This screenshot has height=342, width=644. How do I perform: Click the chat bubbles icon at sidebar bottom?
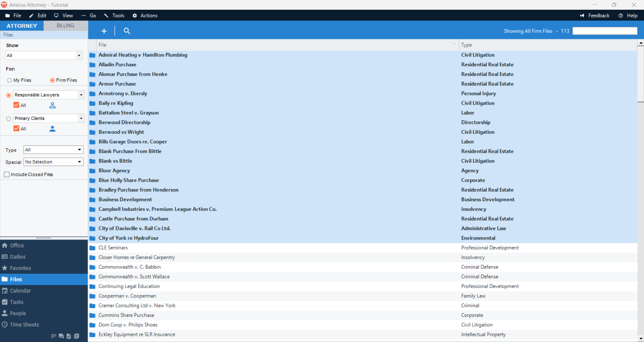tap(61, 336)
